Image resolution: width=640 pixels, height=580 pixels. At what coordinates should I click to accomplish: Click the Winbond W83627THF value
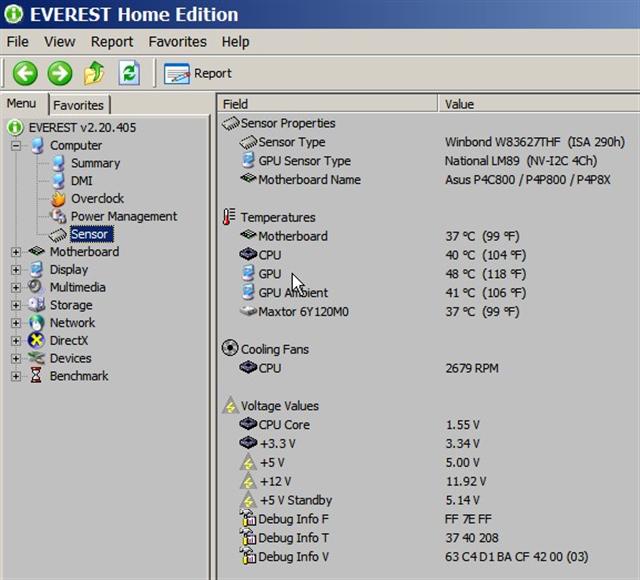pyautogui.click(x=535, y=142)
